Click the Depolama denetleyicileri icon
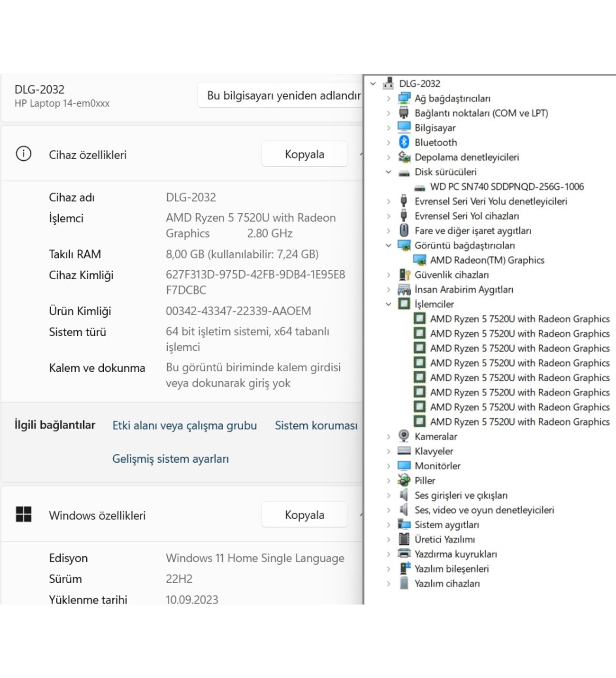Image resolution: width=616 pixels, height=678 pixels. pos(404,157)
